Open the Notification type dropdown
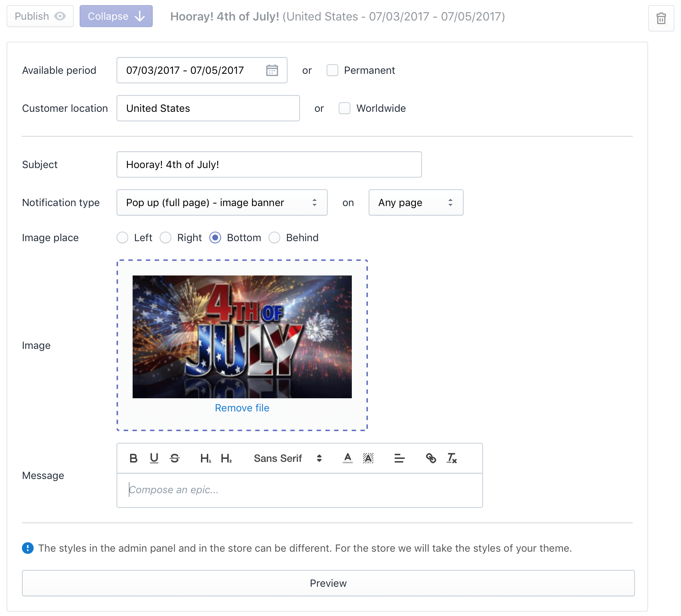Viewport: 681px width, 616px height. tap(222, 202)
